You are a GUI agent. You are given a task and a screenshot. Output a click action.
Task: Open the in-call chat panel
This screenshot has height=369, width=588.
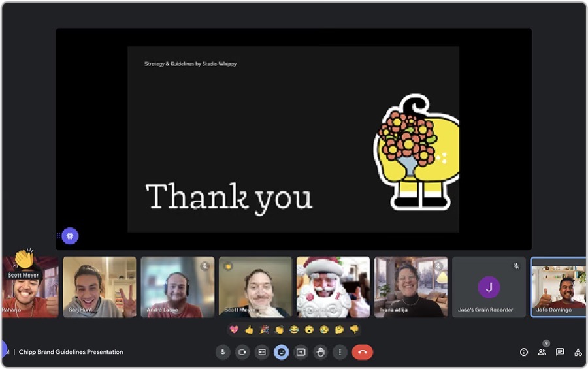(x=560, y=352)
